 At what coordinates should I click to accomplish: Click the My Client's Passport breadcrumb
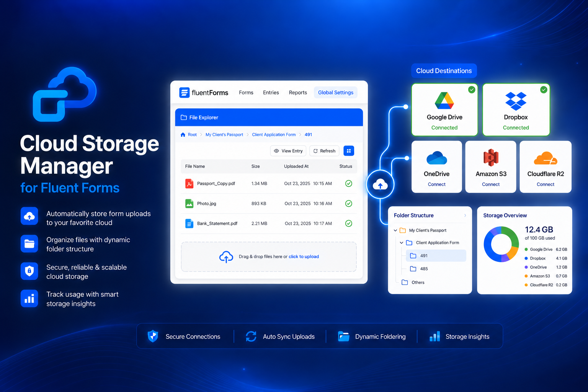(x=224, y=135)
